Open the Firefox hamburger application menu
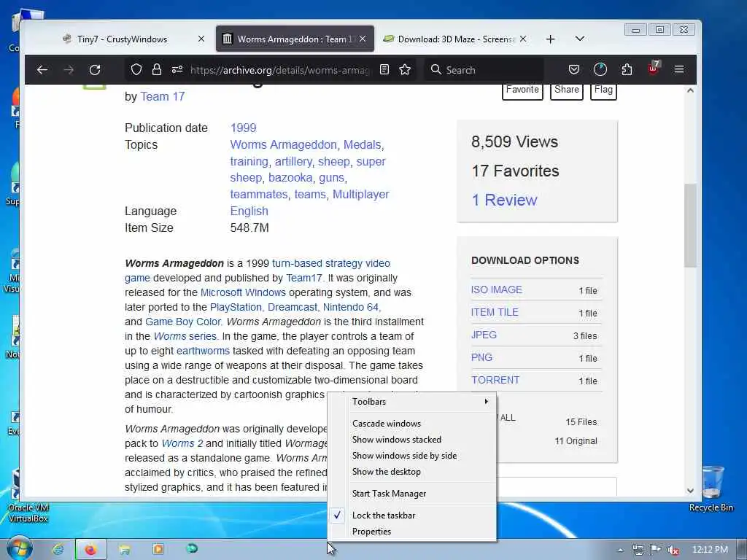This screenshot has width=747, height=560. point(679,70)
